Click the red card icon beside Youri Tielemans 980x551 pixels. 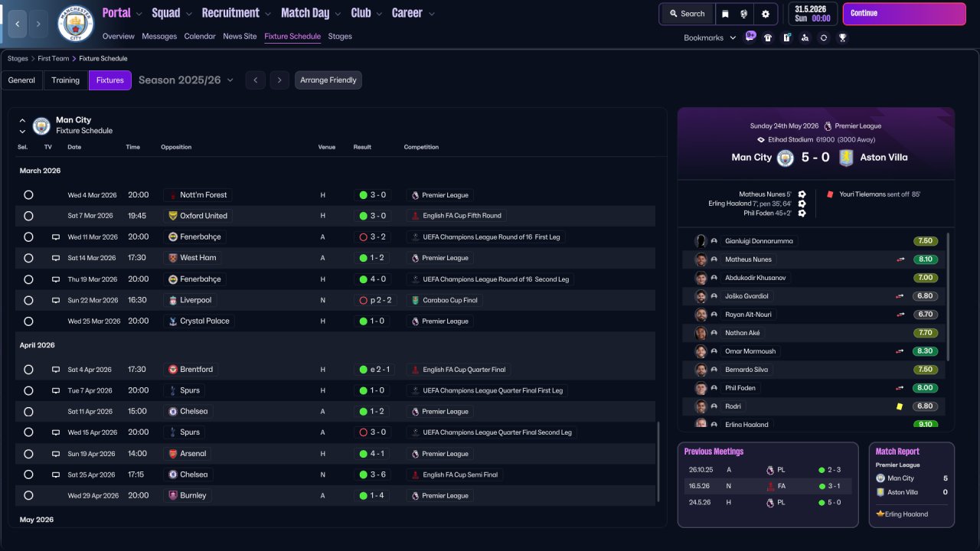coord(830,194)
